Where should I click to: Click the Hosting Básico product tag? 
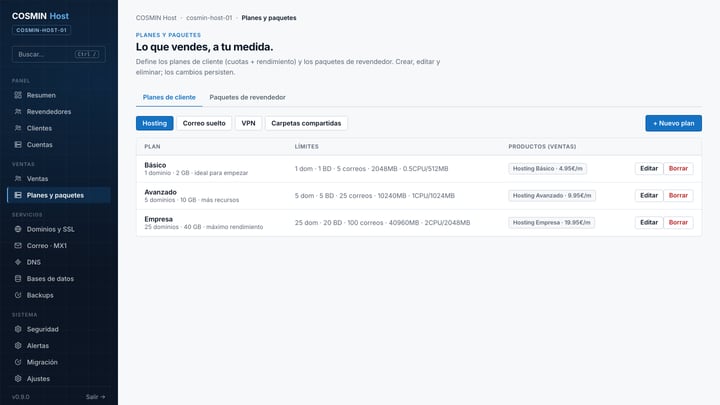[x=547, y=169]
